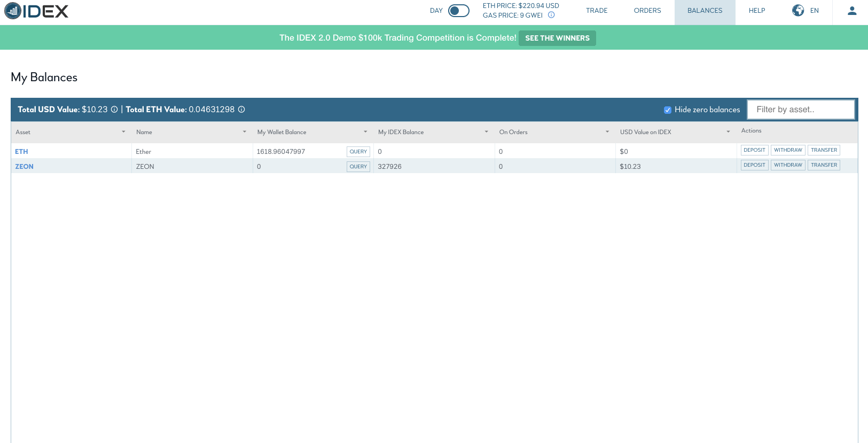Withdraw ETH
This screenshot has height=443, width=868.
coord(788,150)
